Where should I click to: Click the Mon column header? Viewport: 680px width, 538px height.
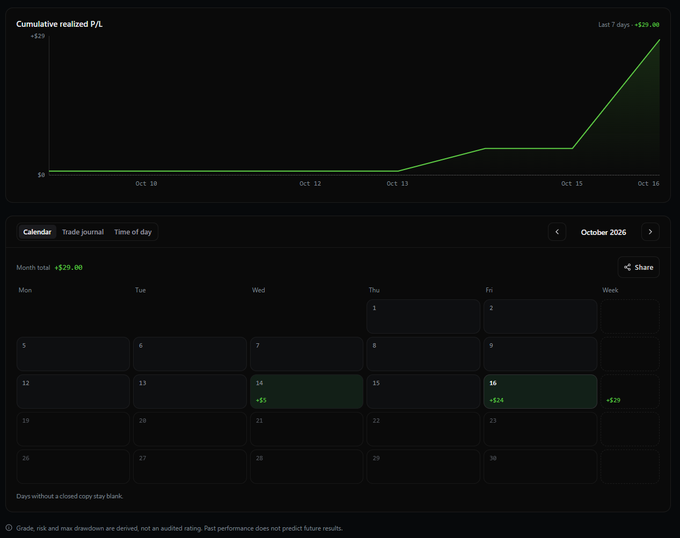pyautogui.click(x=25, y=290)
